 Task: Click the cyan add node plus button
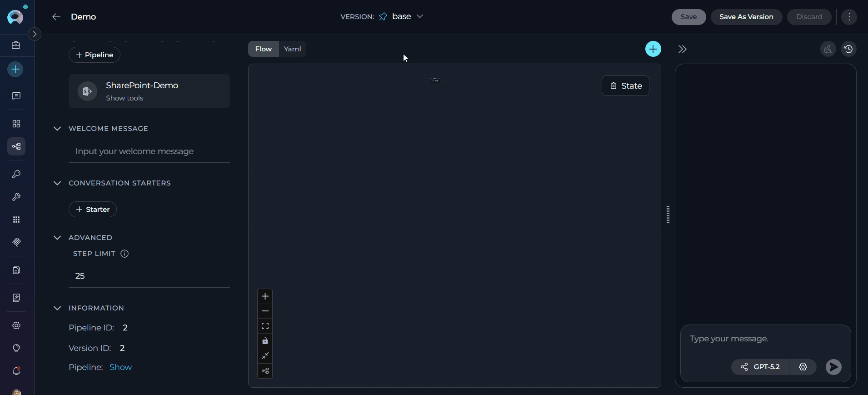(x=653, y=49)
